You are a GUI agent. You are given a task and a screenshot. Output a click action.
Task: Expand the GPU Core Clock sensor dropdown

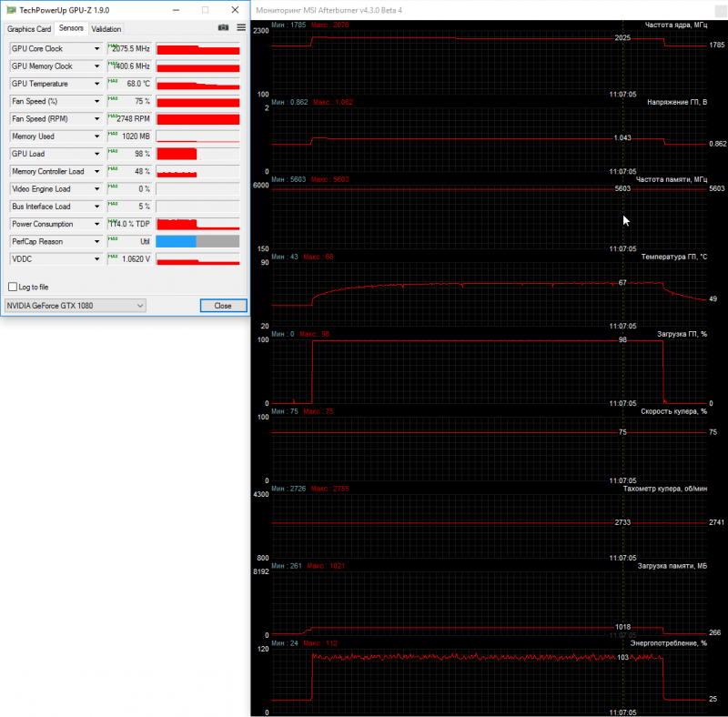click(x=96, y=49)
